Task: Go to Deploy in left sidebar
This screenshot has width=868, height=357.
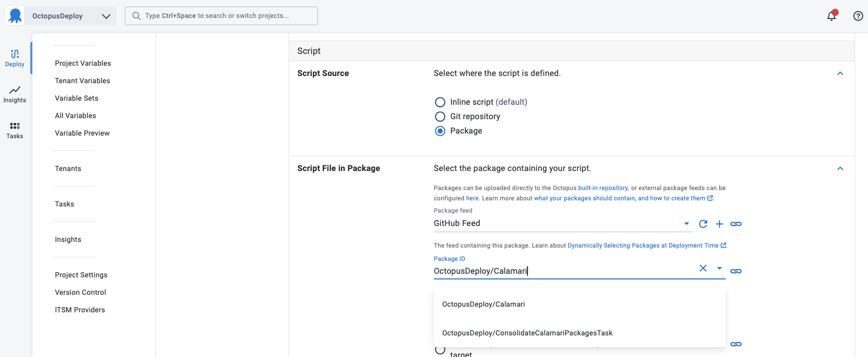Action: click(x=15, y=58)
